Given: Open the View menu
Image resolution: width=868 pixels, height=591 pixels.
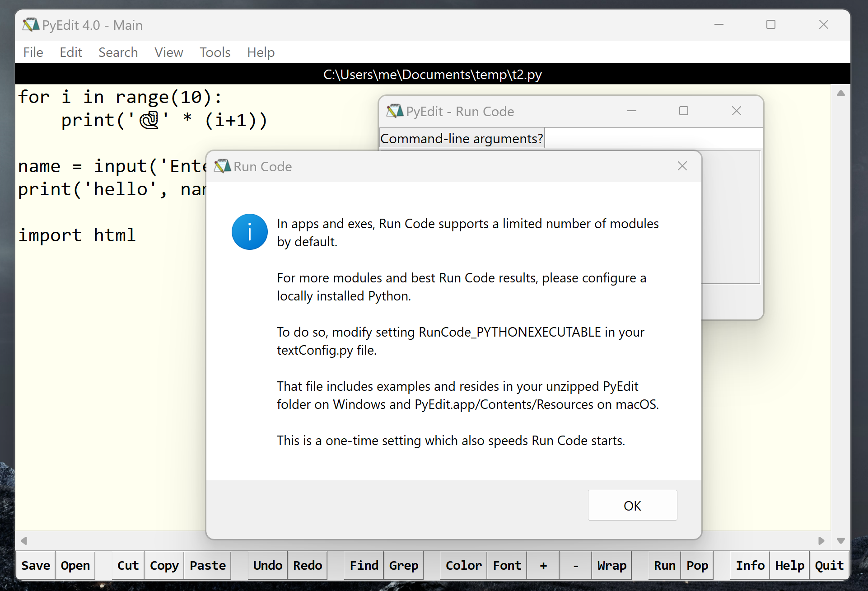Looking at the screenshot, I should tap(169, 52).
